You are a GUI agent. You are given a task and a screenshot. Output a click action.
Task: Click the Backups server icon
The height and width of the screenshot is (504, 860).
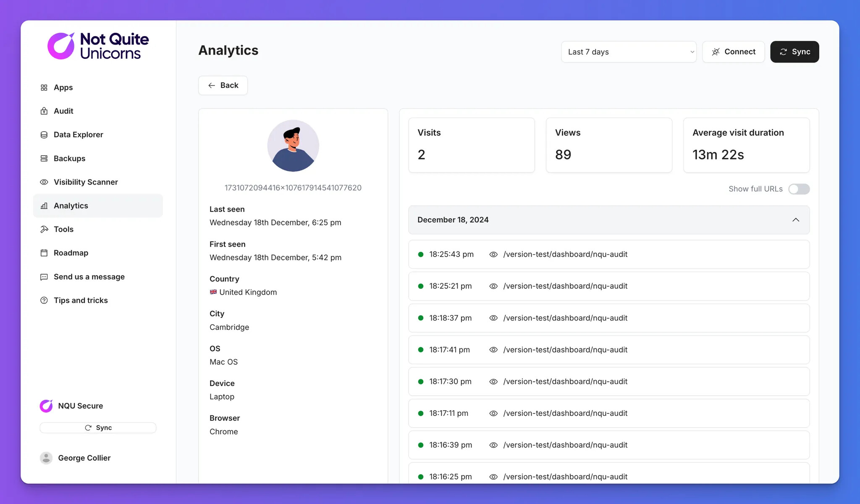coord(44,158)
